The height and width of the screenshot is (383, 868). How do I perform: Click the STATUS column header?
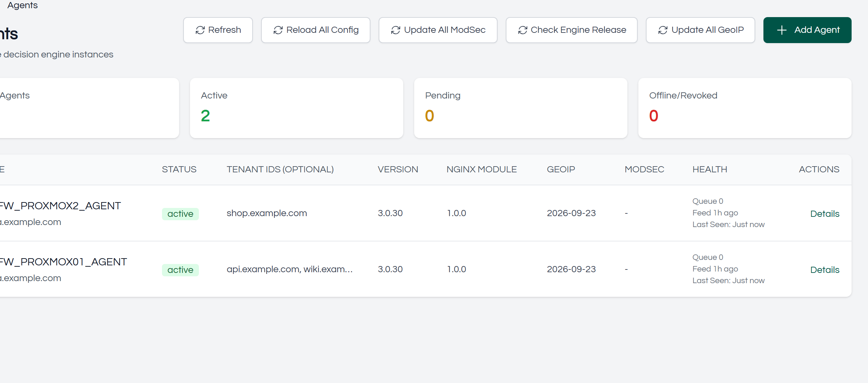pyautogui.click(x=179, y=169)
